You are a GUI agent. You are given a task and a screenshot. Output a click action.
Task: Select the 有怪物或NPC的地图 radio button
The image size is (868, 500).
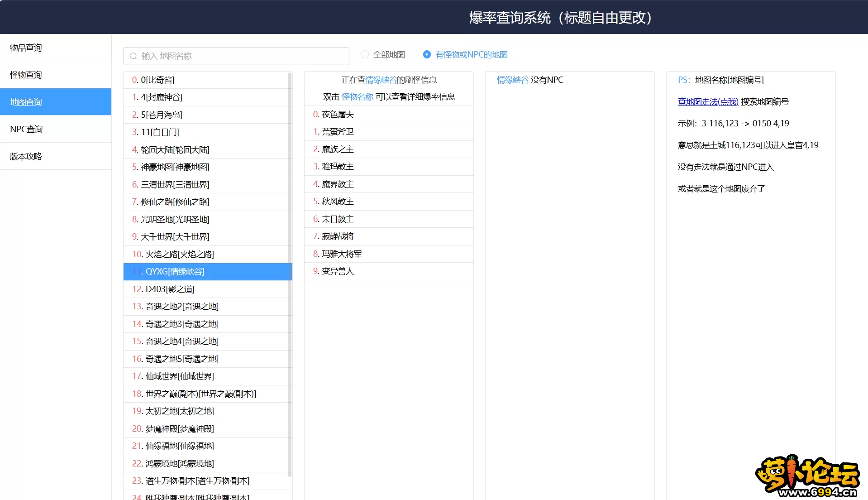coord(427,54)
